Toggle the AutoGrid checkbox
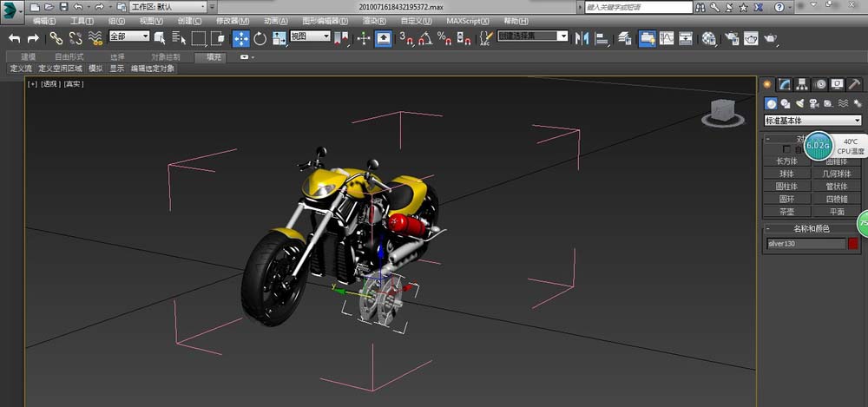Image resolution: width=868 pixels, height=407 pixels. [x=786, y=149]
